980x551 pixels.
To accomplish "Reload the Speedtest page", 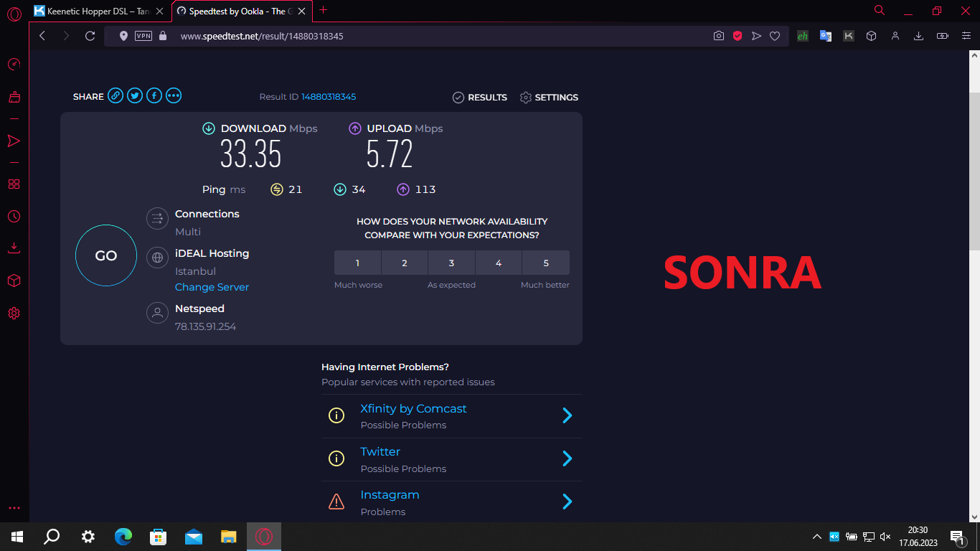I will 90,36.
